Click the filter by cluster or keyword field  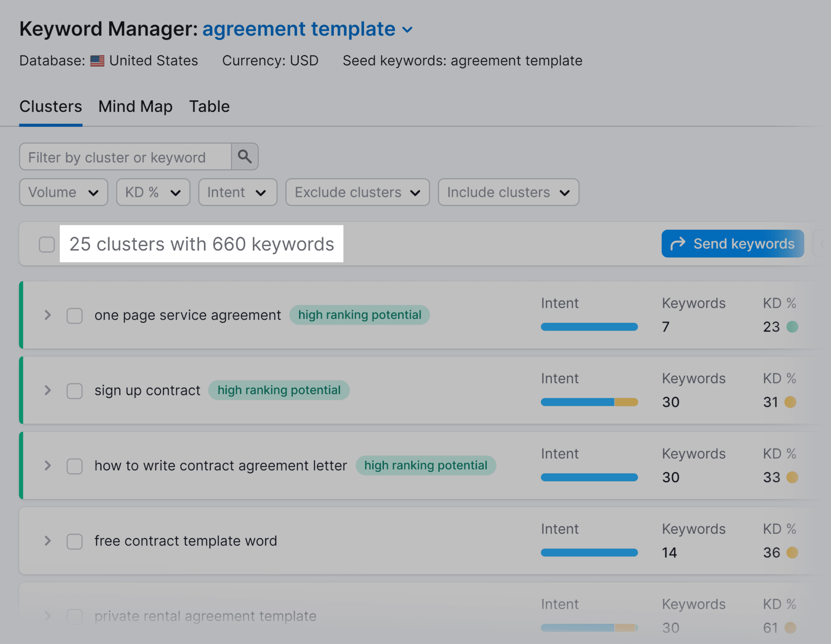pyautogui.click(x=126, y=157)
